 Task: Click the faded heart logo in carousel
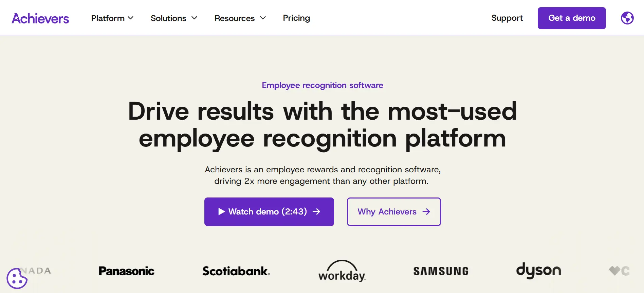click(x=614, y=271)
